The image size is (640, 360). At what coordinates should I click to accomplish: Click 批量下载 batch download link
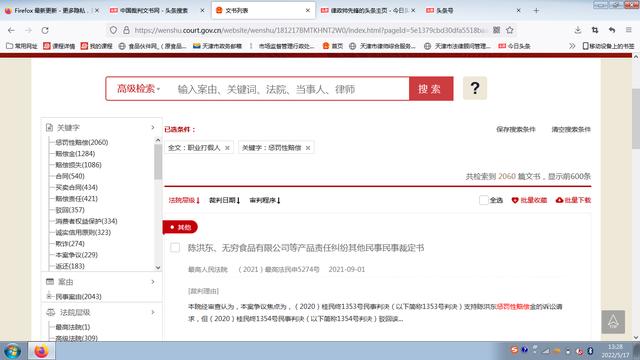(573, 200)
